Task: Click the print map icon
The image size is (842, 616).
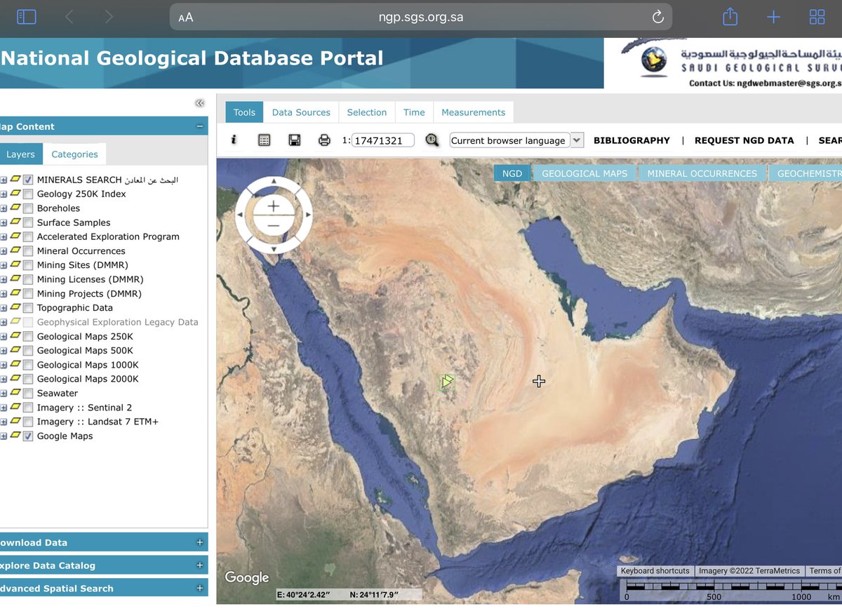Action: [x=324, y=140]
